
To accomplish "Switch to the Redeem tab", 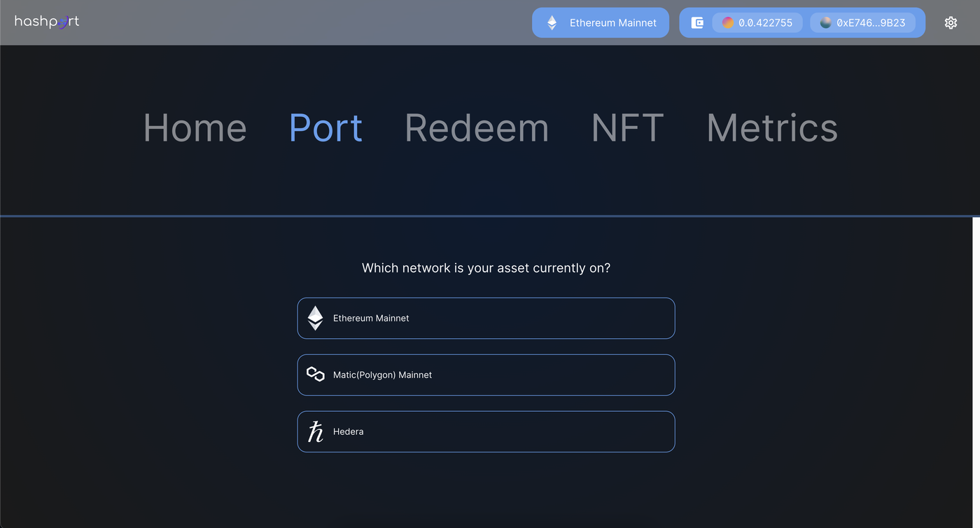I will pos(476,128).
